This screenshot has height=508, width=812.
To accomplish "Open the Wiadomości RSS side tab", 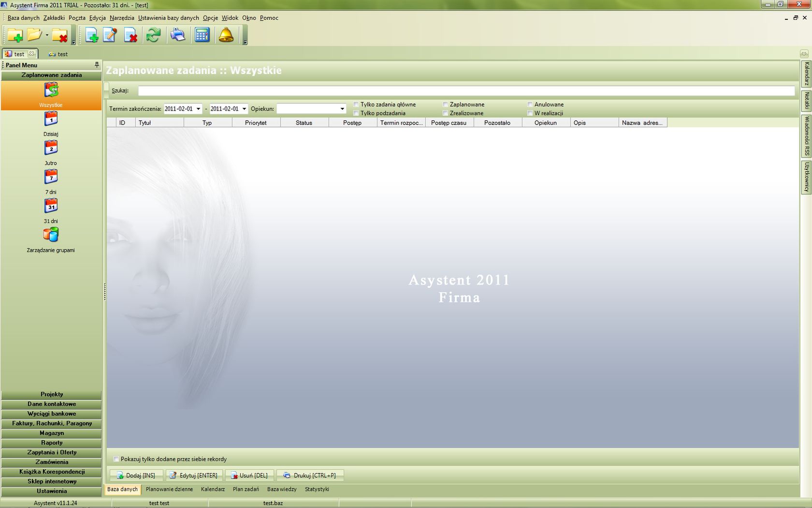I will 806,135.
